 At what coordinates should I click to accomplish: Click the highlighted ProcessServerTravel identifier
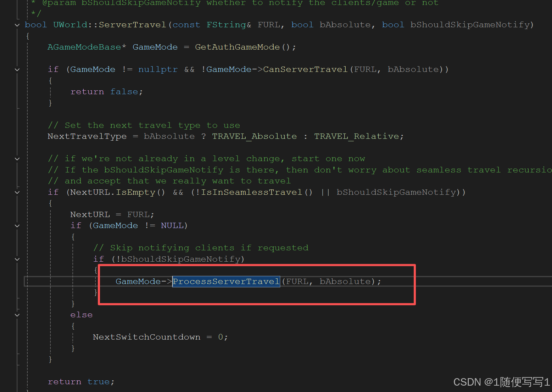pos(226,282)
